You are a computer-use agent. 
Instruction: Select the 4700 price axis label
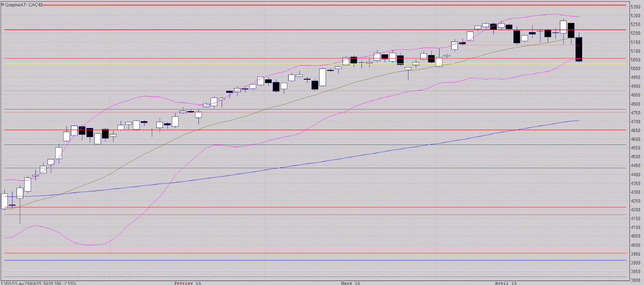tap(635, 122)
